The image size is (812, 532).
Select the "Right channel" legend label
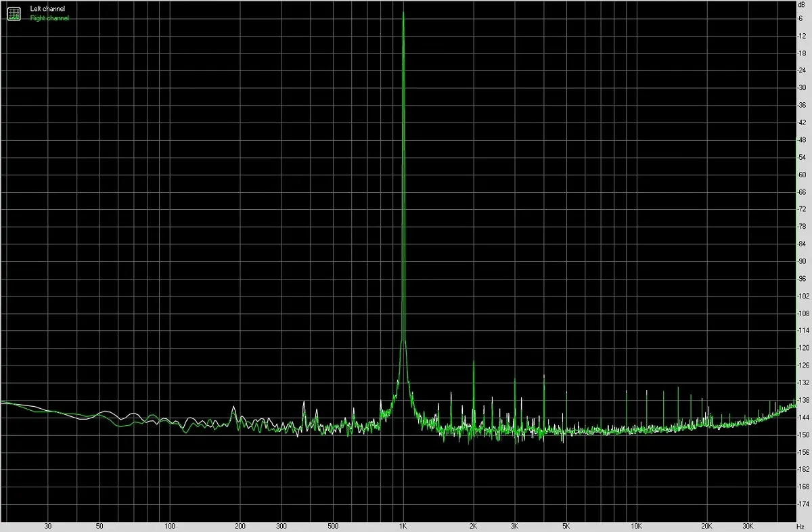pos(49,18)
